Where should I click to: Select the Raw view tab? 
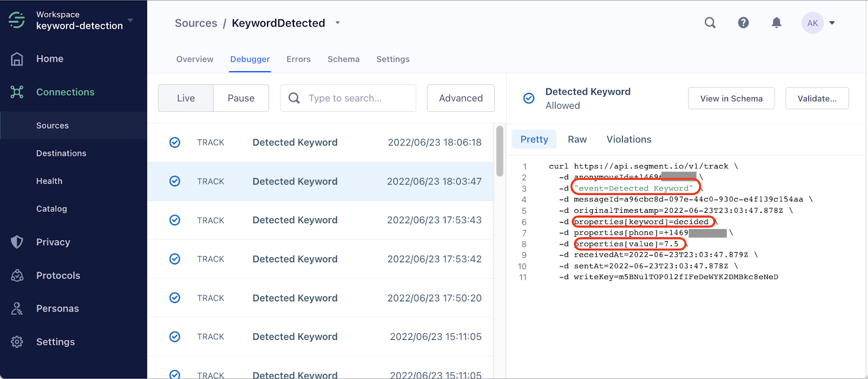[577, 140]
